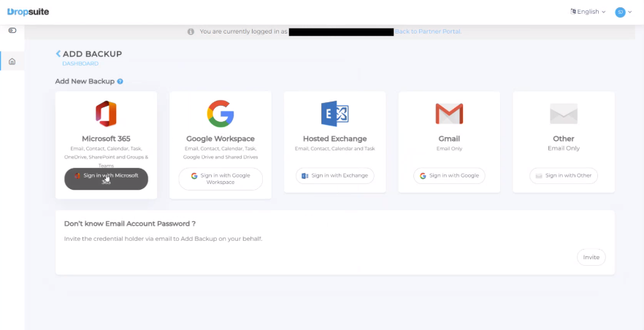
Task: Click the Hosted Exchange logo
Action: coord(334,114)
